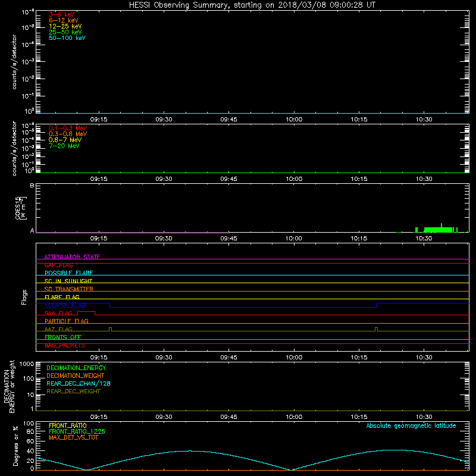Click the 10:00 tick label under the top panel
Image resolution: width=476 pixels, height=476 pixels.
click(294, 120)
